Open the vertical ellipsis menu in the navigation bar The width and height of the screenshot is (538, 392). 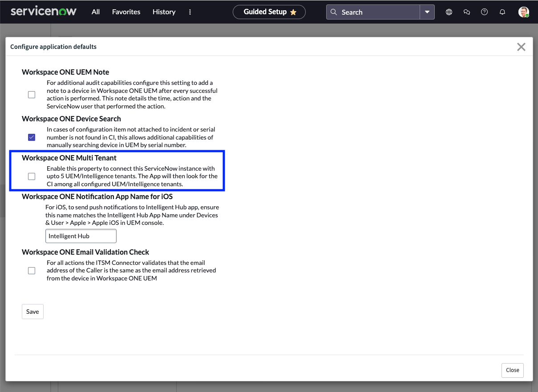tap(190, 12)
